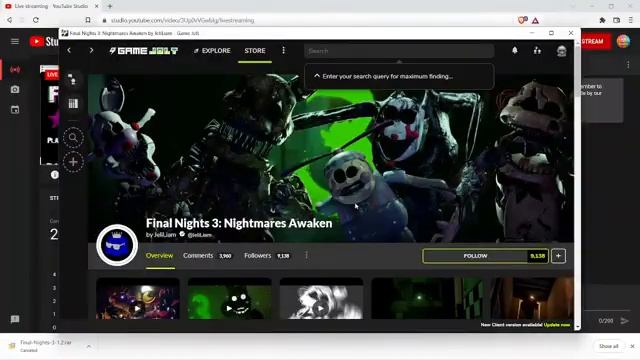Open YouTube Studio chat options dots
The width and height of the screenshot is (640, 360).
628,65
